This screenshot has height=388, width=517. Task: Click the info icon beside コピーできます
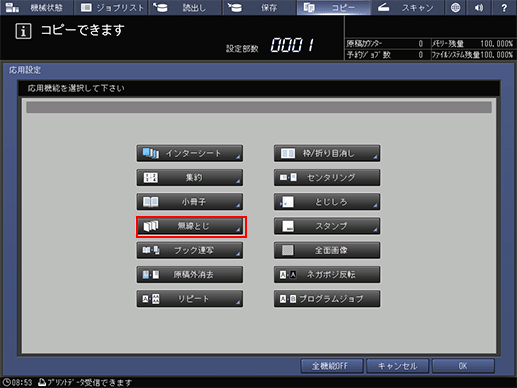(x=23, y=31)
